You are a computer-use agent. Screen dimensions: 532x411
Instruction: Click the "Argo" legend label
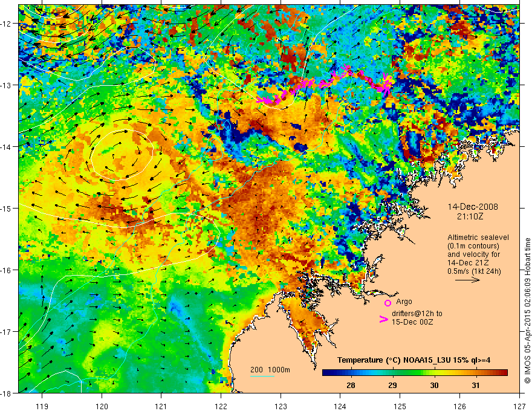pos(404,302)
